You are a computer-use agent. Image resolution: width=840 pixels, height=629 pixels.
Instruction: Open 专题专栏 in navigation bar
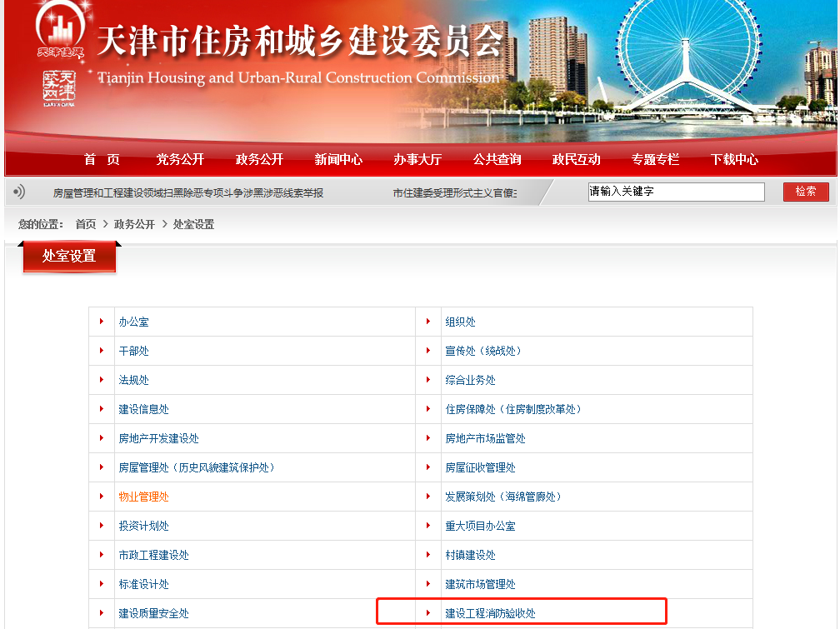pos(655,159)
